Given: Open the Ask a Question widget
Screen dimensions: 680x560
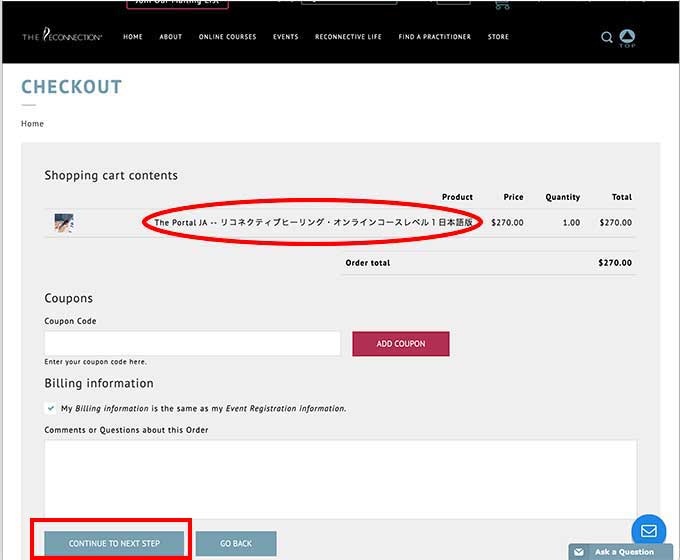Looking at the screenshot, I should click(621, 552).
